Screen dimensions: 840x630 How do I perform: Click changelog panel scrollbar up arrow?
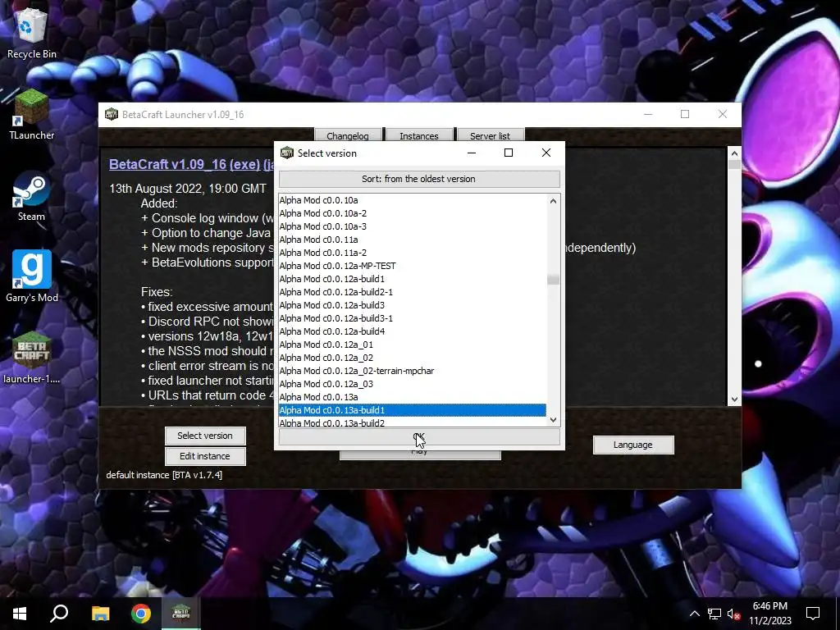pos(734,153)
